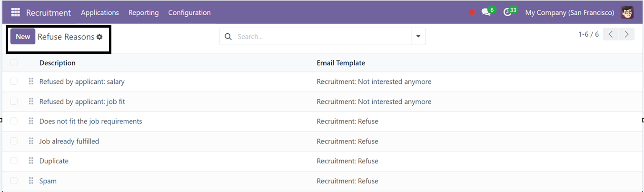Click the red recording indicator dot
The width and height of the screenshot is (644, 192).
coord(472,12)
